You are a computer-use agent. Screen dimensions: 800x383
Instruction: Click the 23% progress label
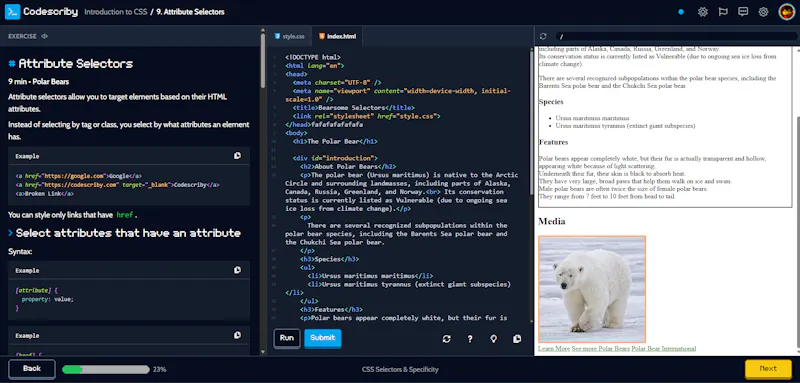pos(159,369)
